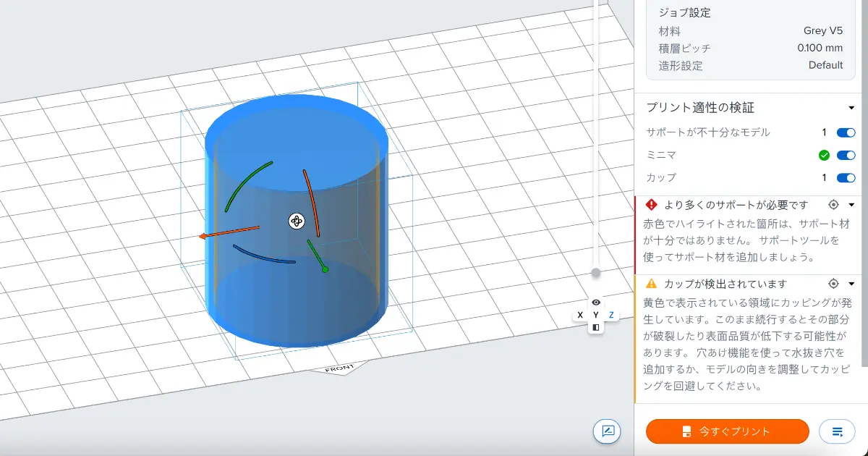The image size is (868, 456).
Task: Toggle the ミニマ check switch
Action: [x=846, y=155]
